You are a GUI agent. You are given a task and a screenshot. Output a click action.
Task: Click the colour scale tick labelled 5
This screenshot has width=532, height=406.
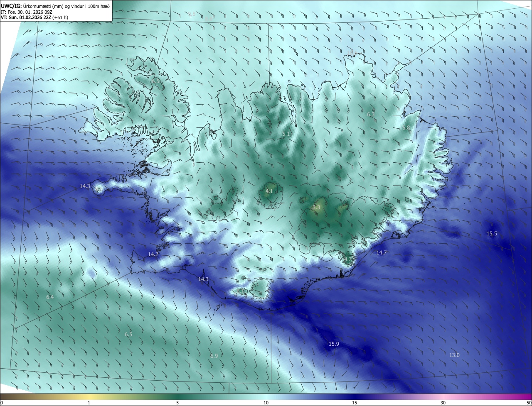(x=177, y=403)
